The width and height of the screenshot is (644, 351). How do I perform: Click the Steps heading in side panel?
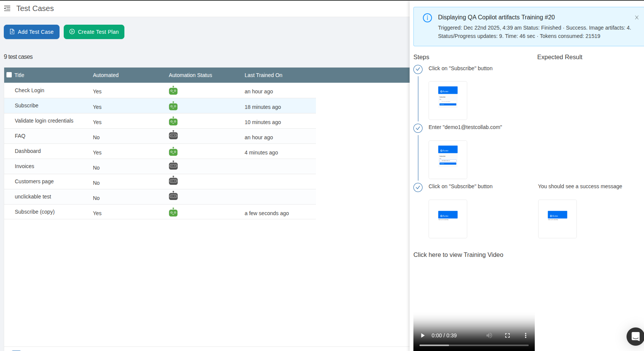pyautogui.click(x=421, y=57)
